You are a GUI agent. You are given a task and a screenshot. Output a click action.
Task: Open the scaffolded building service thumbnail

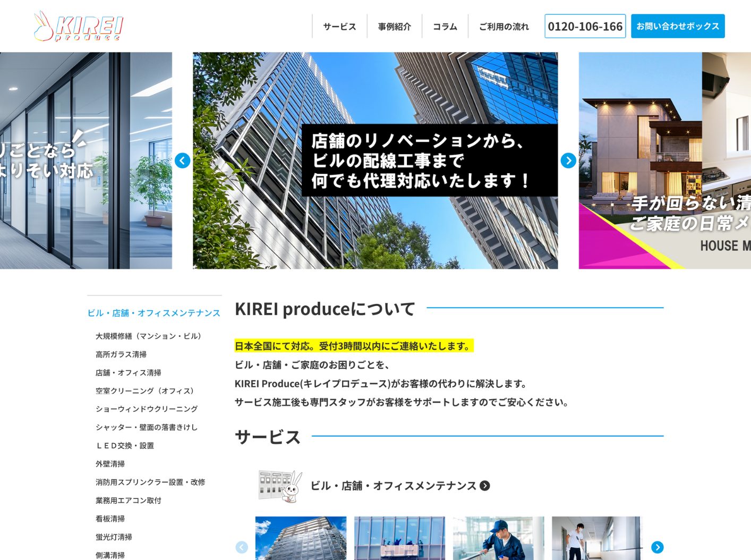301,538
